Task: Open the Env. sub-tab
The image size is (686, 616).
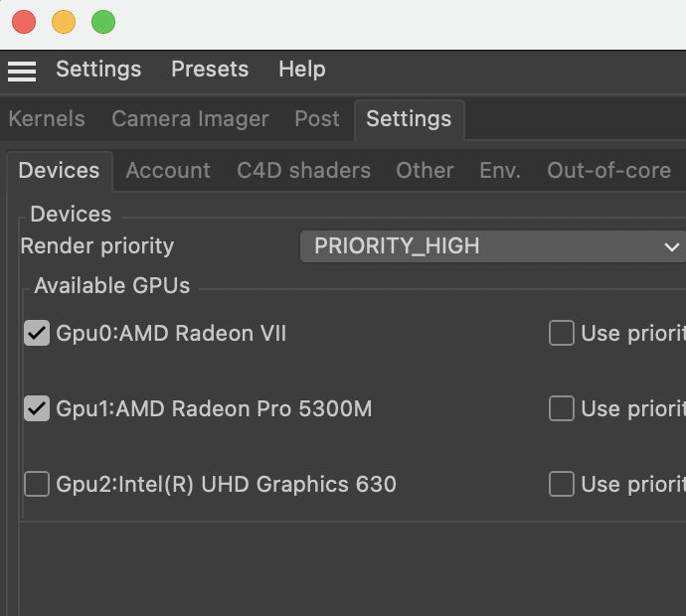Action: click(500, 171)
